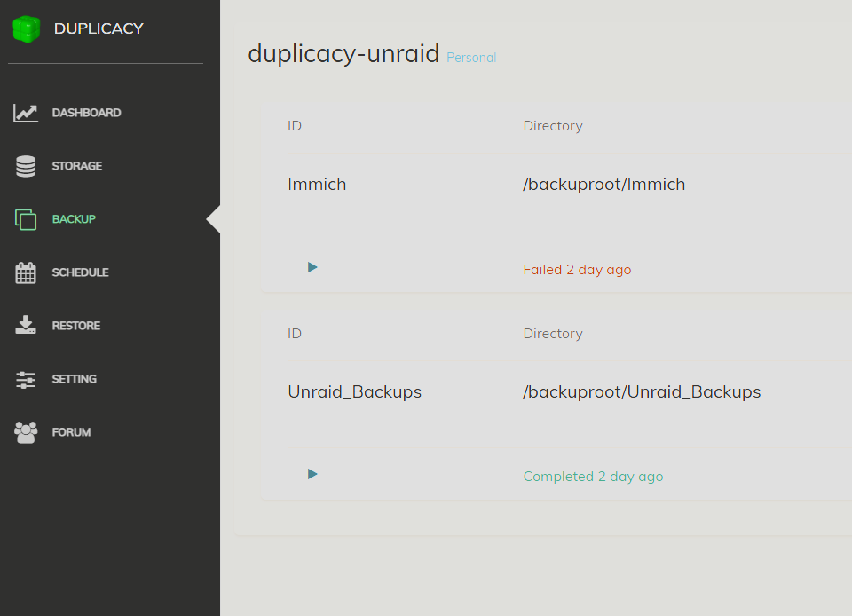This screenshot has width=852, height=616.
Task: Switch to the STORAGE section
Action: pos(76,166)
